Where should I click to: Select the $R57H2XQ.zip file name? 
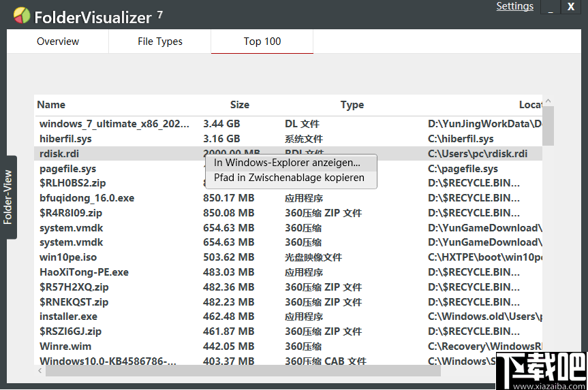point(74,287)
